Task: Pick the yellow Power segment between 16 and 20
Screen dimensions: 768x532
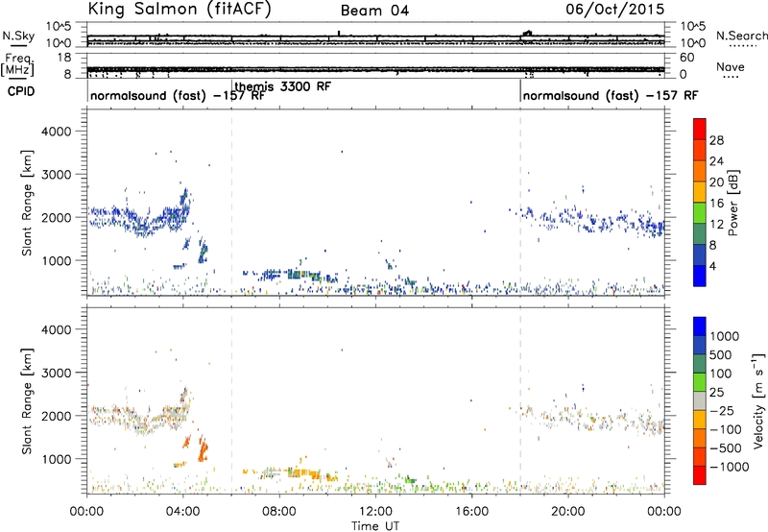Action: point(700,191)
